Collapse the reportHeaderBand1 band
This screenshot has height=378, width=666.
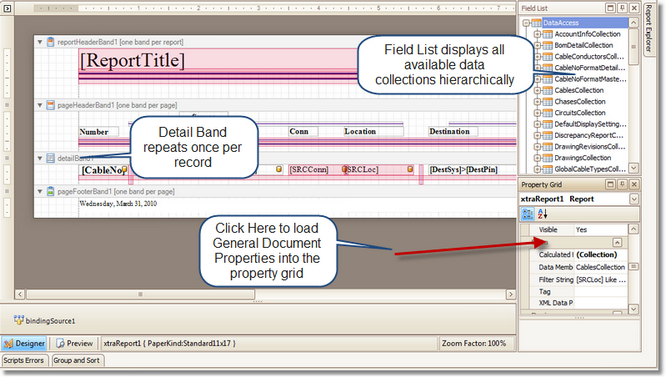point(40,42)
